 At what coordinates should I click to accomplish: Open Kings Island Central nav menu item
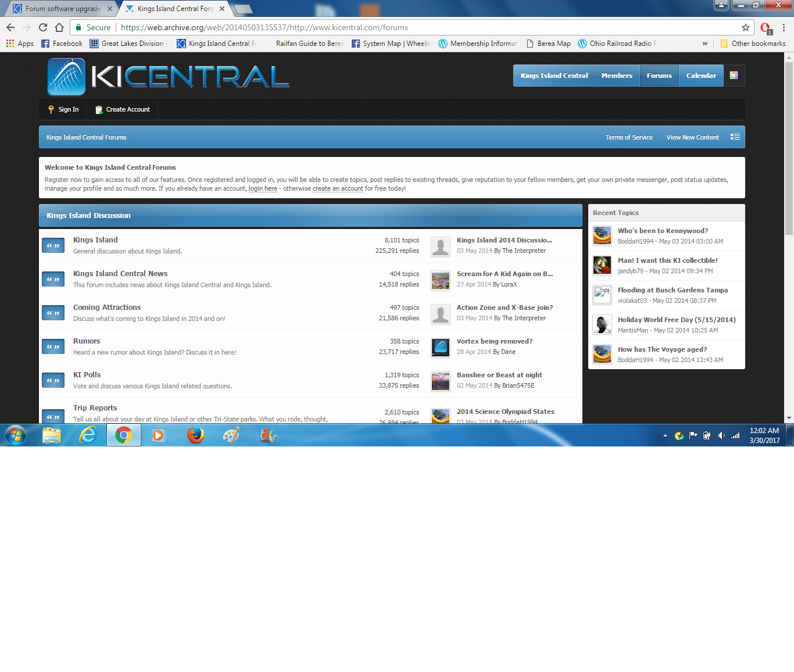click(x=555, y=76)
